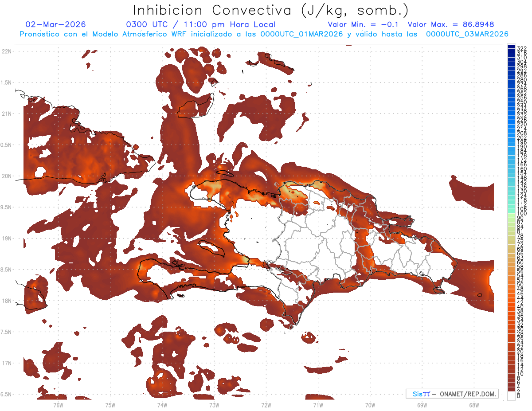Click the 250 value on the color scale
532x411 pixels.
click(522, 102)
